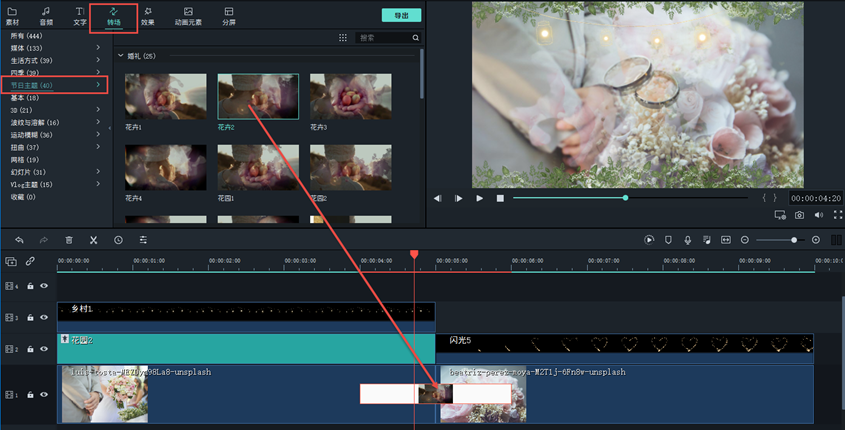Image resolution: width=845 pixels, height=430 pixels.
Task: Click the undo arrow in timeline toolbar
Action: (x=19, y=240)
